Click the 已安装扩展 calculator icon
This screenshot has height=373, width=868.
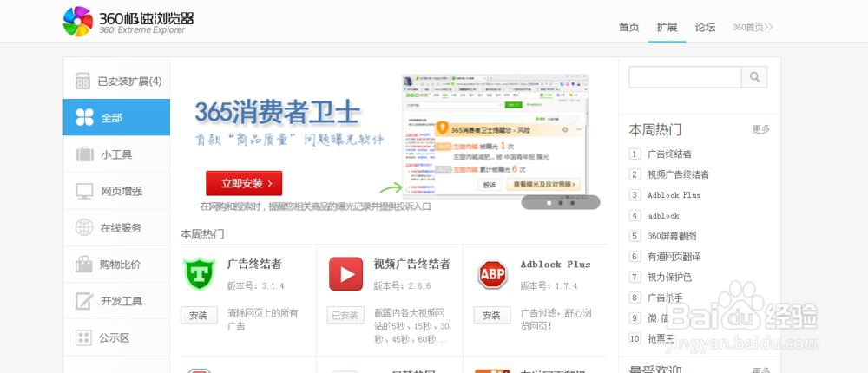tap(83, 82)
